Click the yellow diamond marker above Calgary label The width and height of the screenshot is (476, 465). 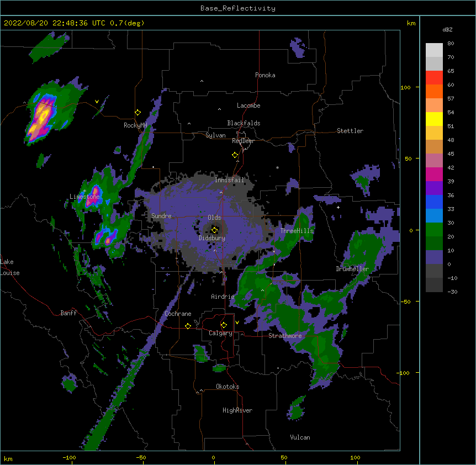224,325
